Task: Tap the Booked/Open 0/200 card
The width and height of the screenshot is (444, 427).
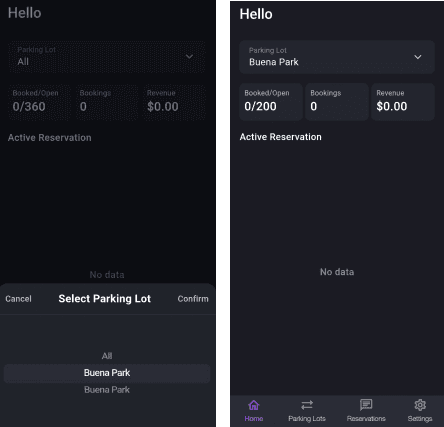Action: point(271,101)
